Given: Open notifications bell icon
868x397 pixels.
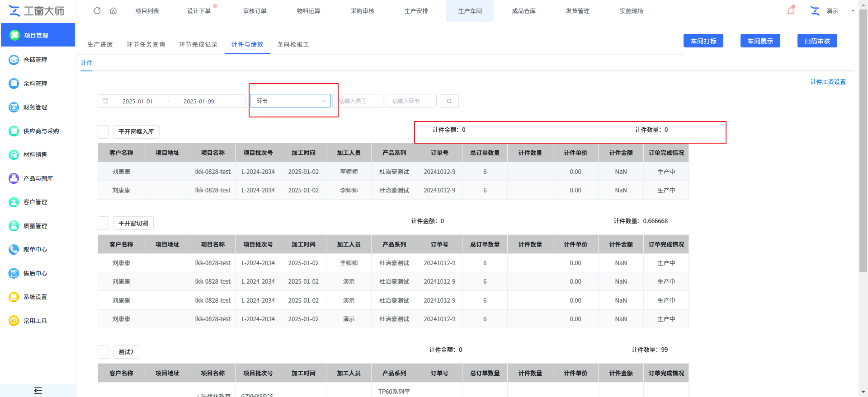Looking at the screenshot, I should [790, 11].
